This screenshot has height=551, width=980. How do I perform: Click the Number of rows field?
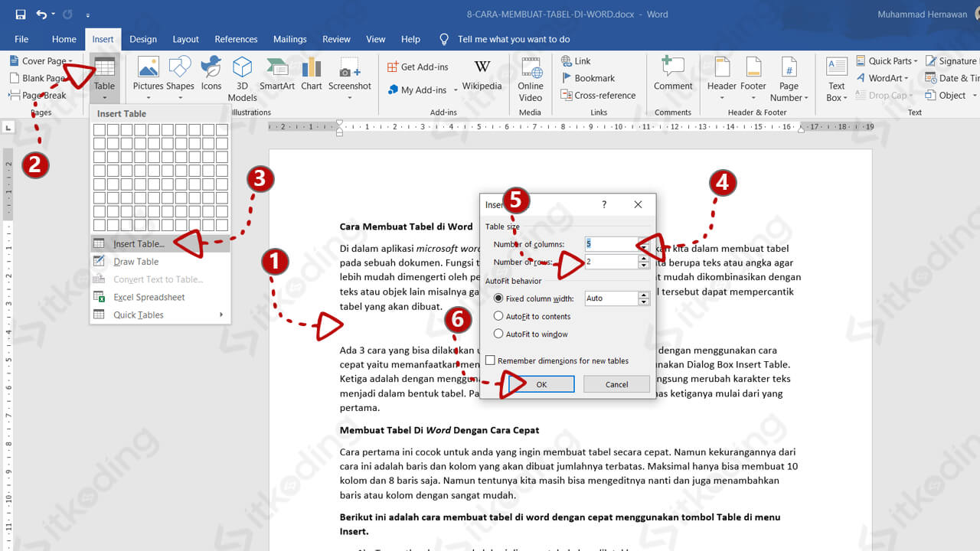click(x=611, y=262)
